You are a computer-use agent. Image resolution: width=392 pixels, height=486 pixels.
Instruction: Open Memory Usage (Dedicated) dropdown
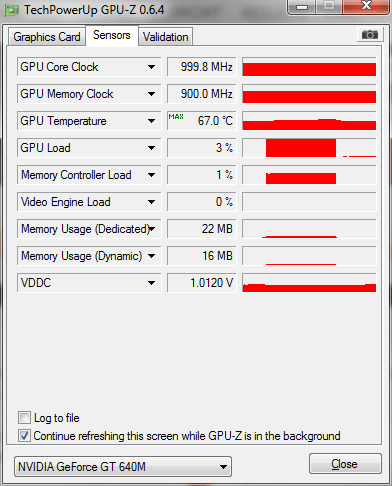point(152,229)
